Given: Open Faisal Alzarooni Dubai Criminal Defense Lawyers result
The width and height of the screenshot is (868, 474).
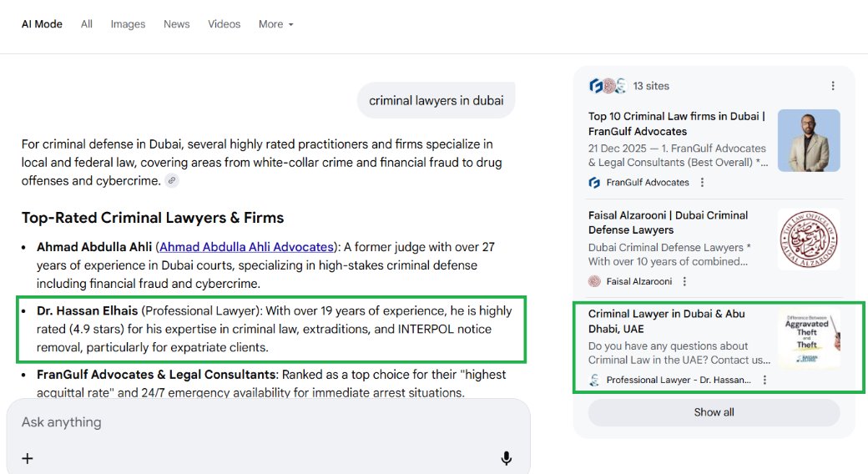Looking at the screenshot, I should 669,223.
